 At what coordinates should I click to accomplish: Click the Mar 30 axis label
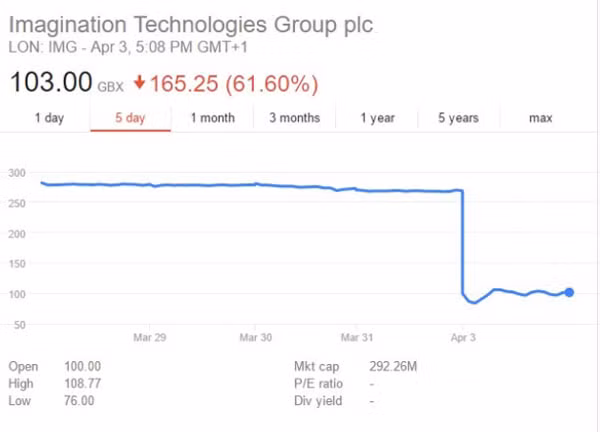tap(256, 338)
